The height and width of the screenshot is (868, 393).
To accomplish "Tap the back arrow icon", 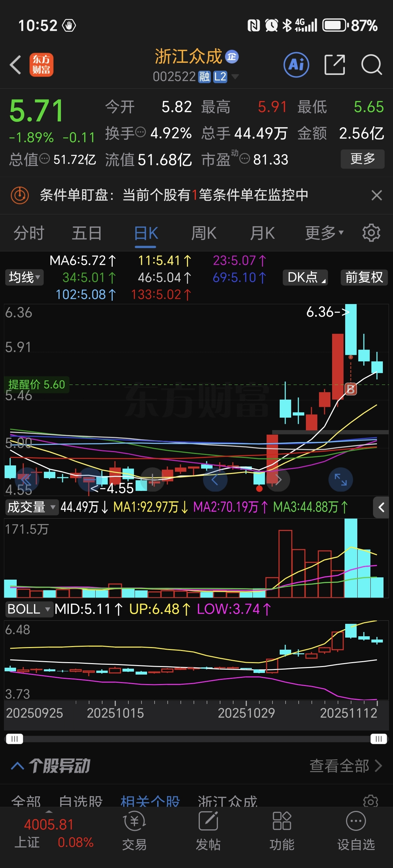I will [x=15, y=65].
